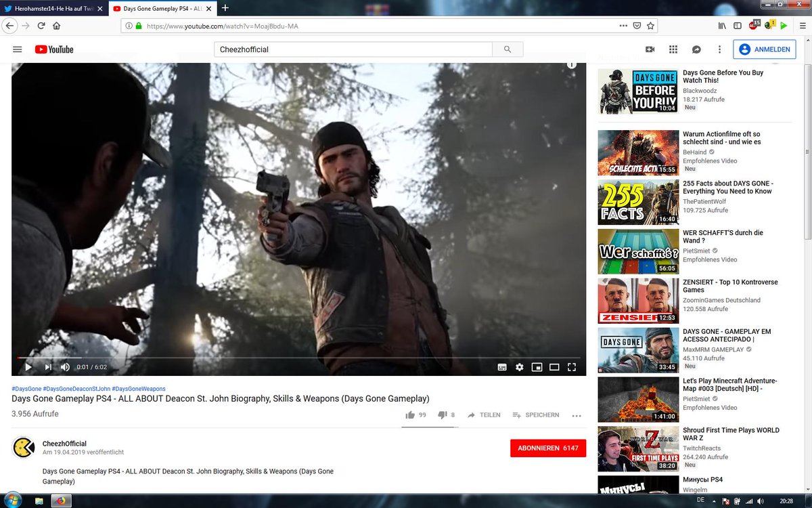The image size is (812, 508).
Task: Show site info icon in address bar
Action: 129,26
